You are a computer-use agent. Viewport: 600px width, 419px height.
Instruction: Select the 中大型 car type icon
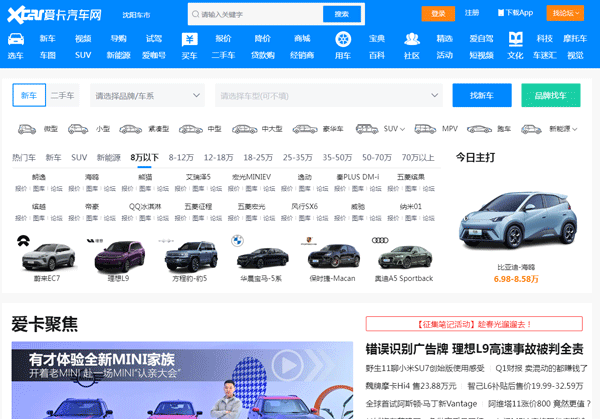point(245,129)
